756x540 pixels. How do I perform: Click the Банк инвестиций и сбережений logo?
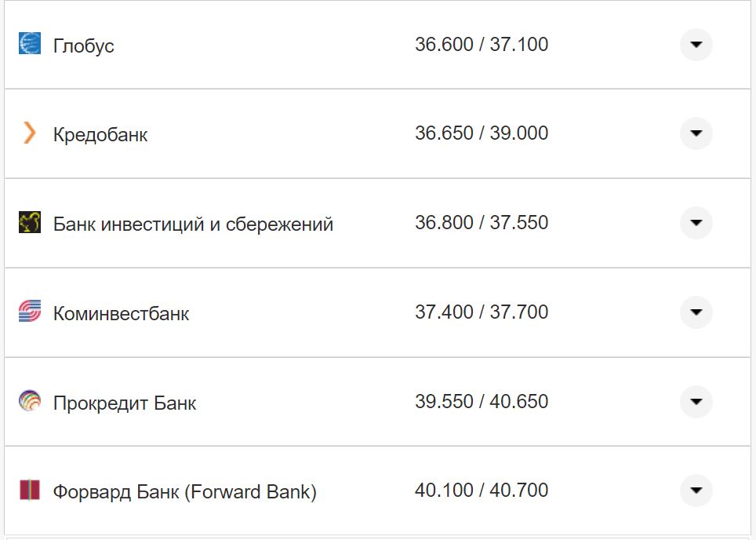(x=30, y=223)
